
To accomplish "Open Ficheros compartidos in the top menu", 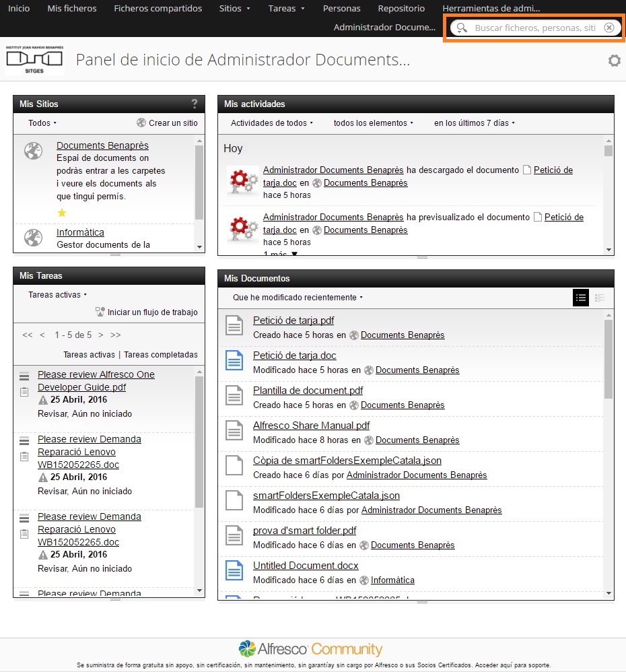I will click(158, 9).
